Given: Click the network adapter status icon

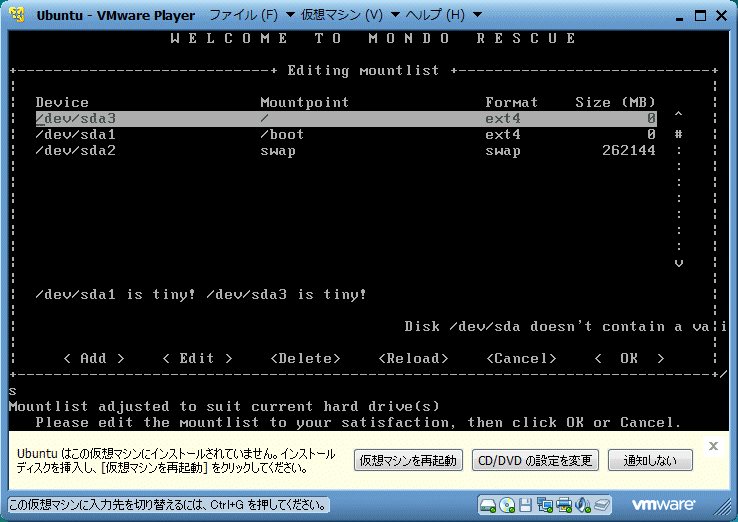Looking at the screenshot, I should pyautogui.click(x=545, y=504).
